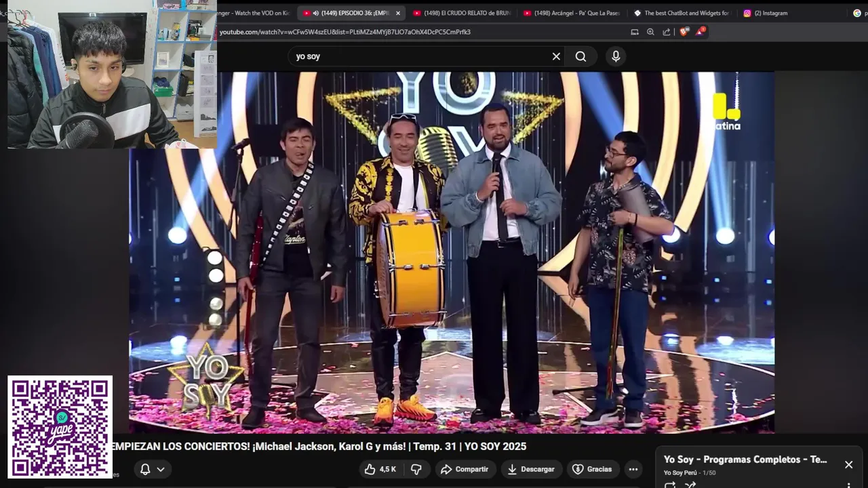Open the three-dot more actions menu under video
Image resolution: width=868 pixels, height=488 pixels.
(633, 469)
